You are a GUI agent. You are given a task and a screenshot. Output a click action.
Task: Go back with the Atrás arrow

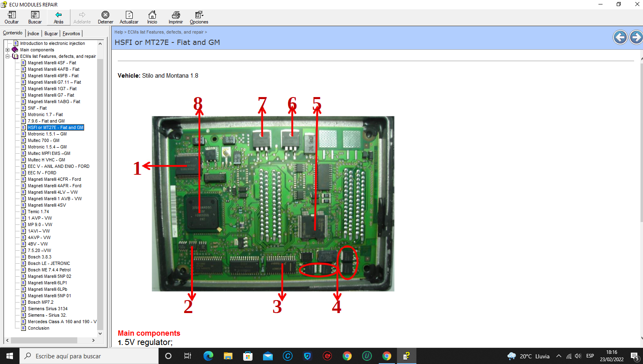point(58,17)
